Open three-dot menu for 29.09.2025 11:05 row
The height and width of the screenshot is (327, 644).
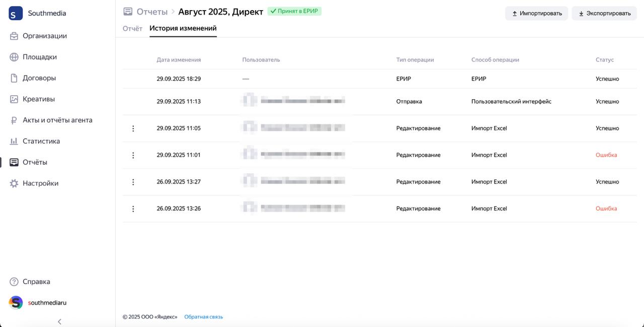(x=133, y=128)
